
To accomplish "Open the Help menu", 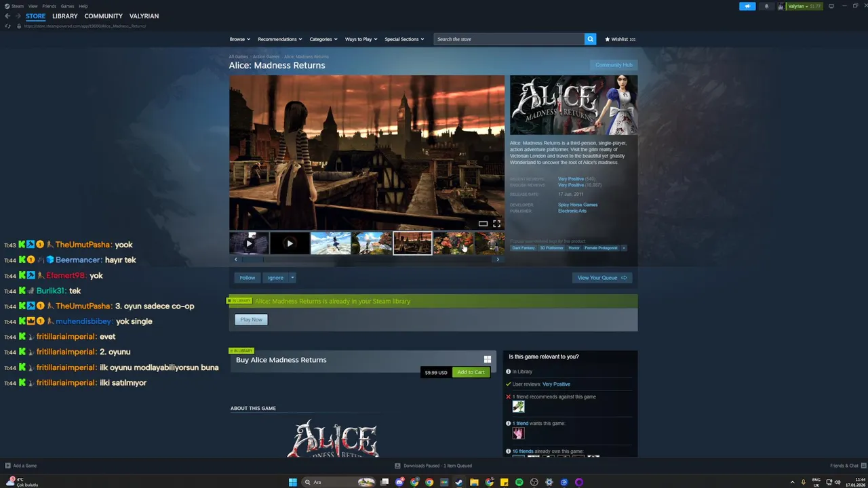I will click(x=83, y=6).
